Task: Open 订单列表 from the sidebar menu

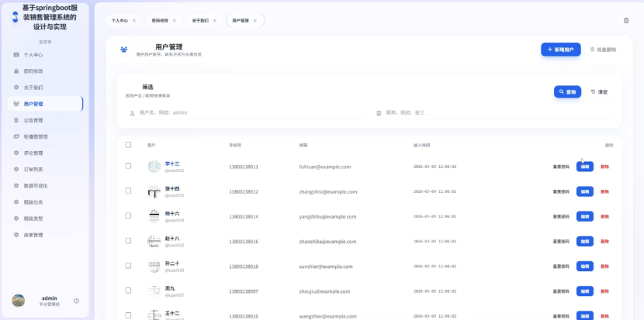Action: [45, 170]
